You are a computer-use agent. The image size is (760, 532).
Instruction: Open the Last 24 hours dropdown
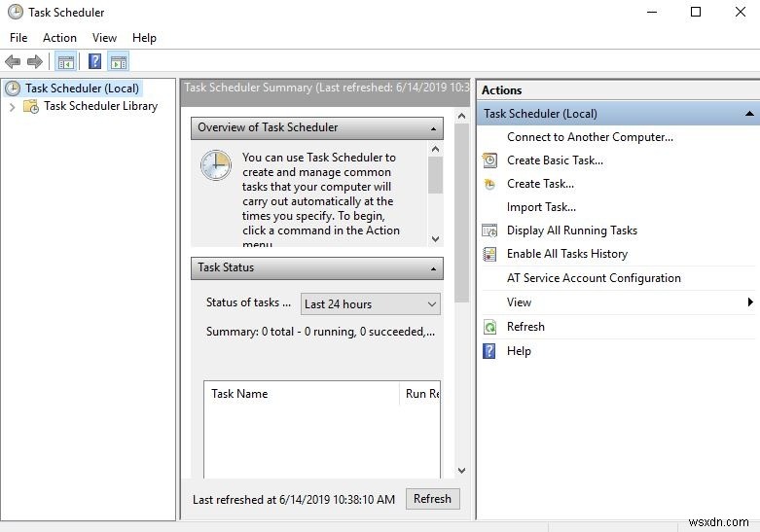(371, 304)
